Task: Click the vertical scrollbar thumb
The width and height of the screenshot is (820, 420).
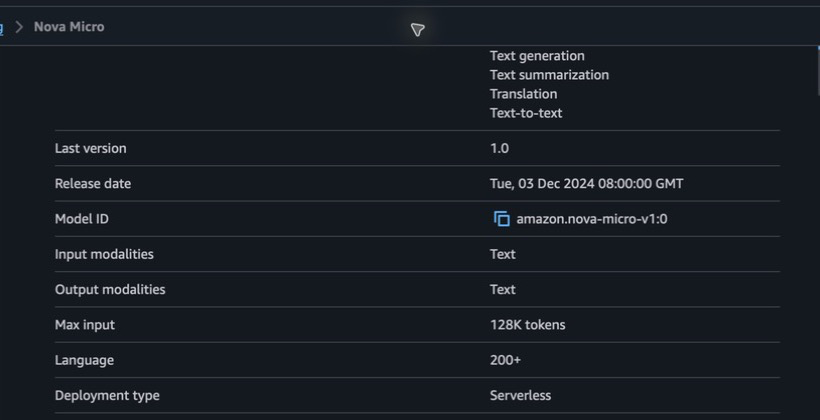Action: (x=818, y=71)
